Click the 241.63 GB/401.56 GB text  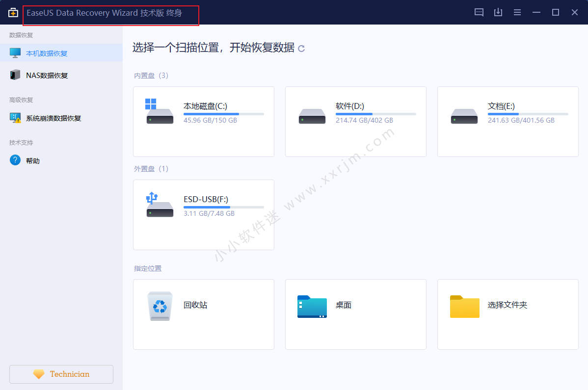[x=521, y=120]
